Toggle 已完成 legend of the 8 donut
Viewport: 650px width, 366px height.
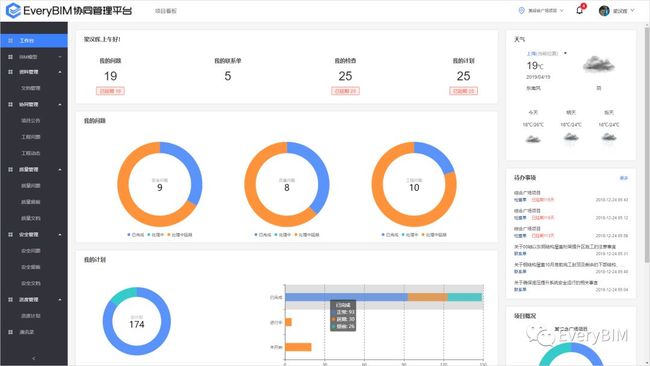pyautogui.click(x=263, y=235)
